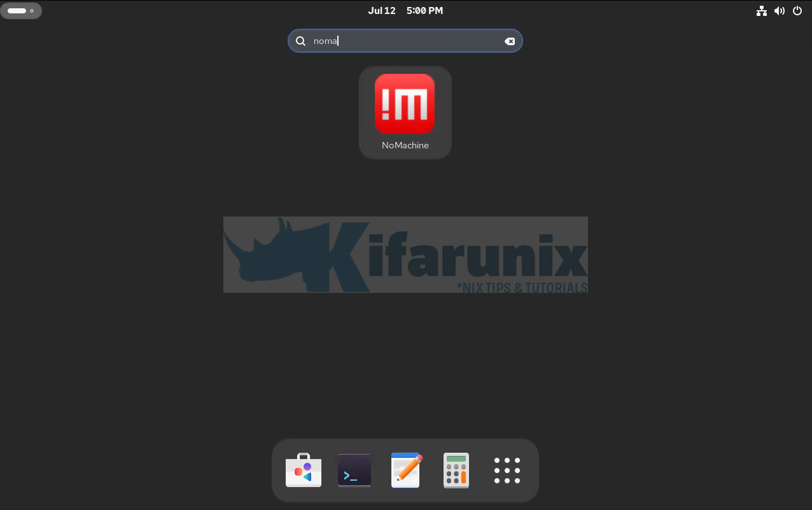Viewport: 812px width, 510px height.
Task: Focus the search field containing 'noma'
Action: 407,41
